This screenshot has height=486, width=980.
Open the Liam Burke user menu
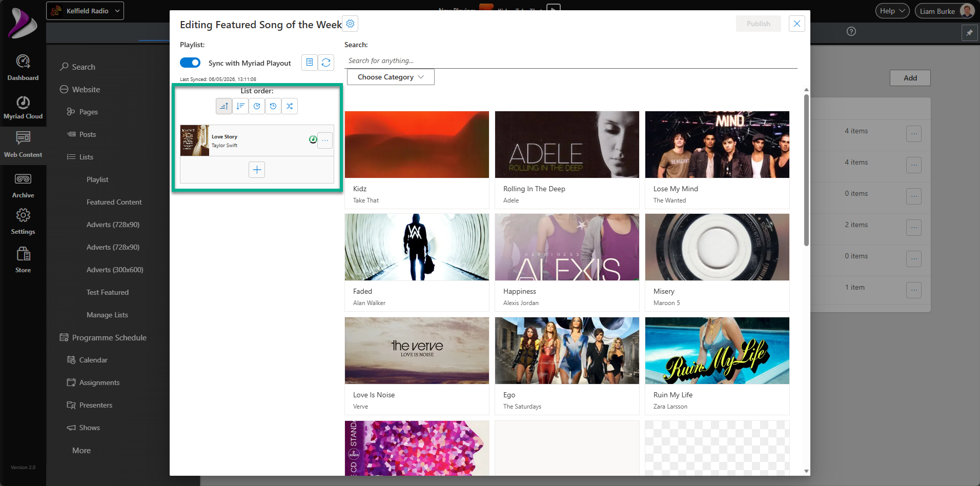click(x=945, y=11)
